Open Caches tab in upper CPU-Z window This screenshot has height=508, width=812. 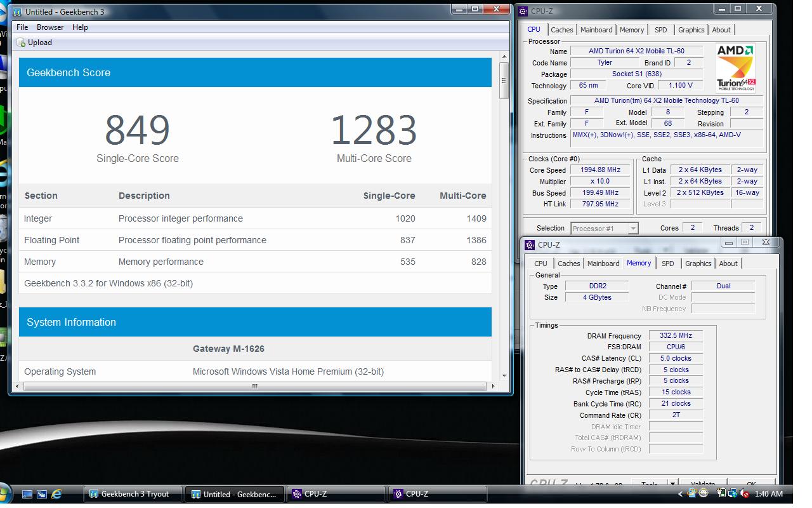(561, 30)
